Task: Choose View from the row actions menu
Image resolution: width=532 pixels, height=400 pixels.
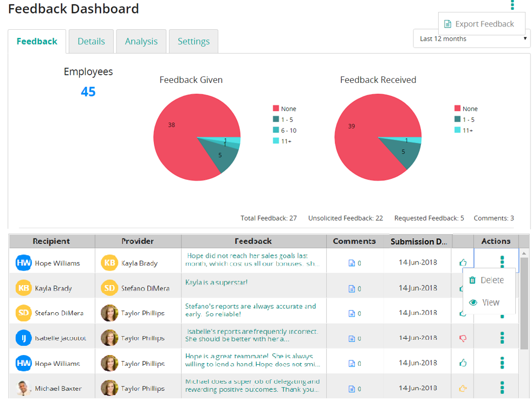Action: coord(489,302)
